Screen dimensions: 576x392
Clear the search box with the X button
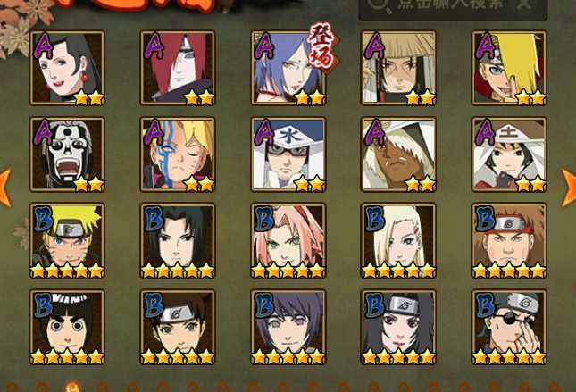(x=526, y=4)
